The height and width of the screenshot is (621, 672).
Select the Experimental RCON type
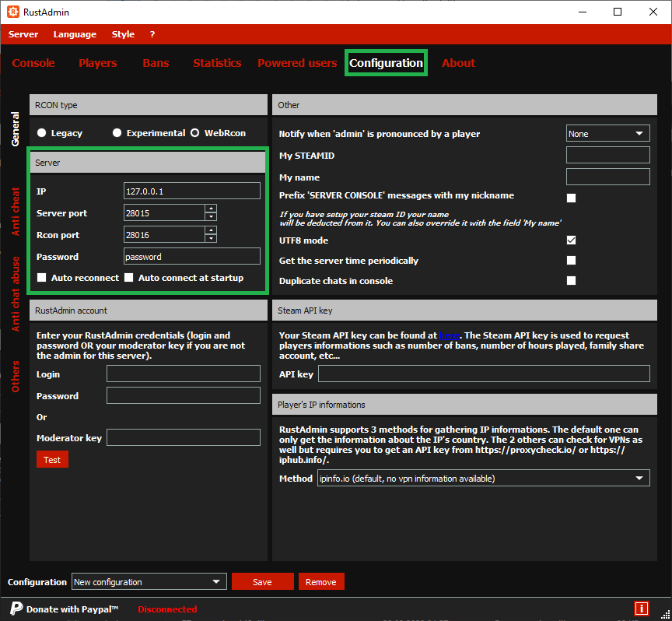[117, 133]
